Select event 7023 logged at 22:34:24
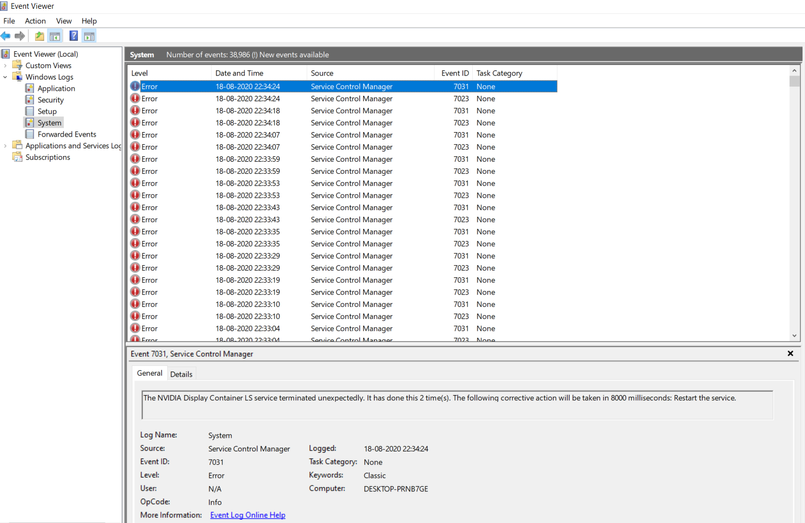The height and width of the screenshot is (523, 805). pos(342,99)
